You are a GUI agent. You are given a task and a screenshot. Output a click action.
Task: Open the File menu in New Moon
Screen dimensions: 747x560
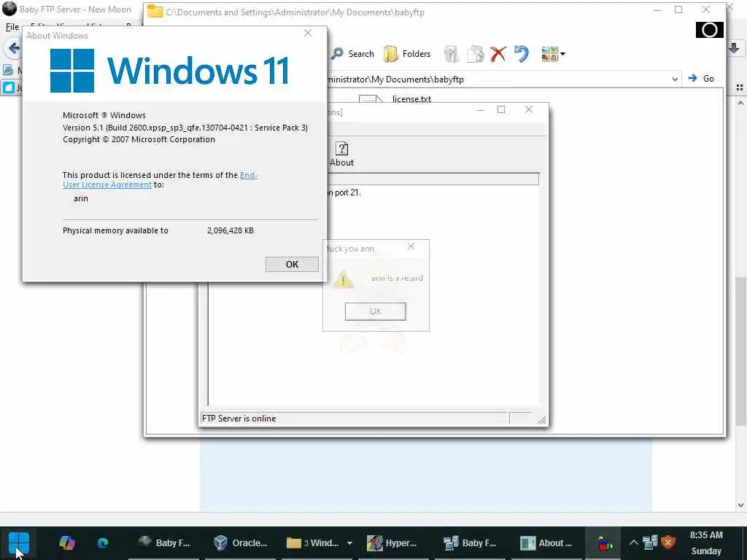[12, 27]
